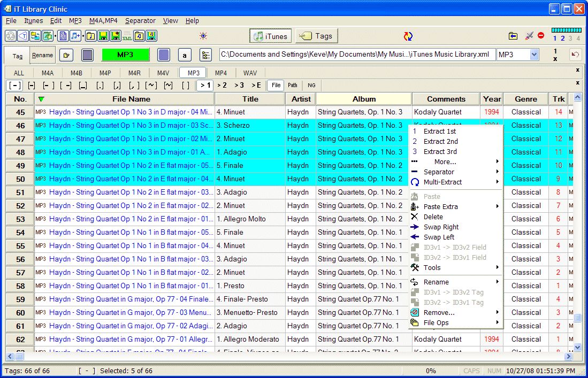Expand the Separator submenu in context menu

click(456, 172)
